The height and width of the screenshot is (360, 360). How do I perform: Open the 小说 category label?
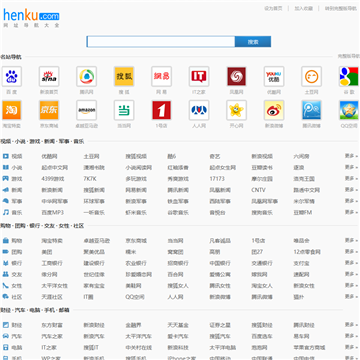coord(17,167)
